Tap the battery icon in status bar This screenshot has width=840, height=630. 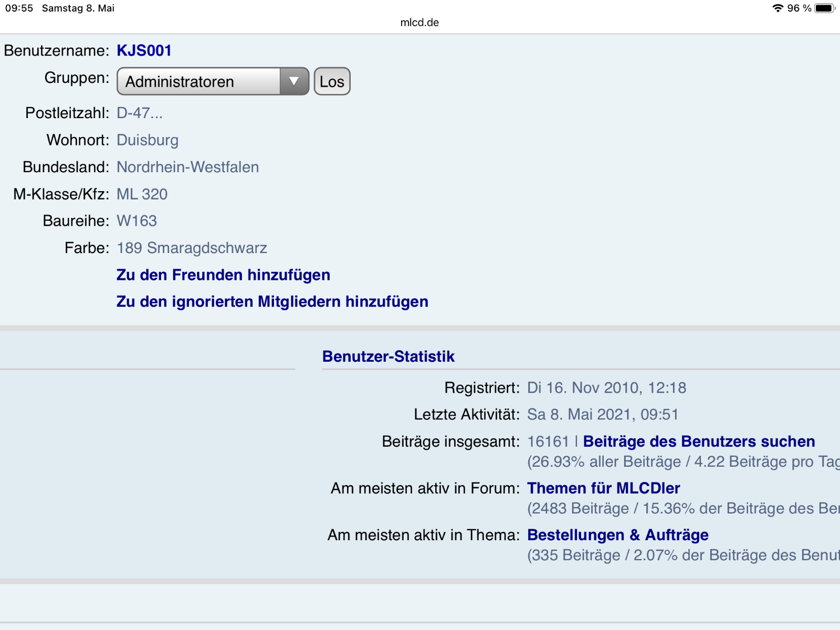pyautogui.click(x=824, y=8)
